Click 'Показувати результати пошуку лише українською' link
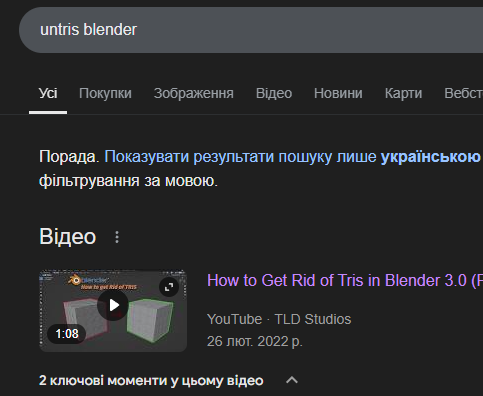Screen dimensions: 483x396 [293, 156]
